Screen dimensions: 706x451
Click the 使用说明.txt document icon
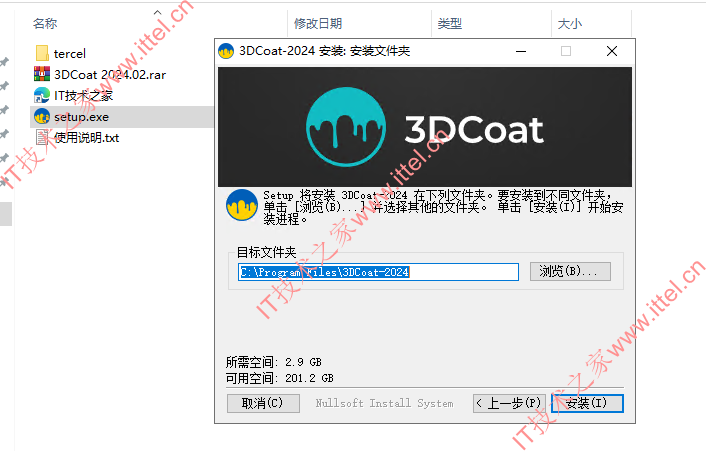[x=42, y=137]
